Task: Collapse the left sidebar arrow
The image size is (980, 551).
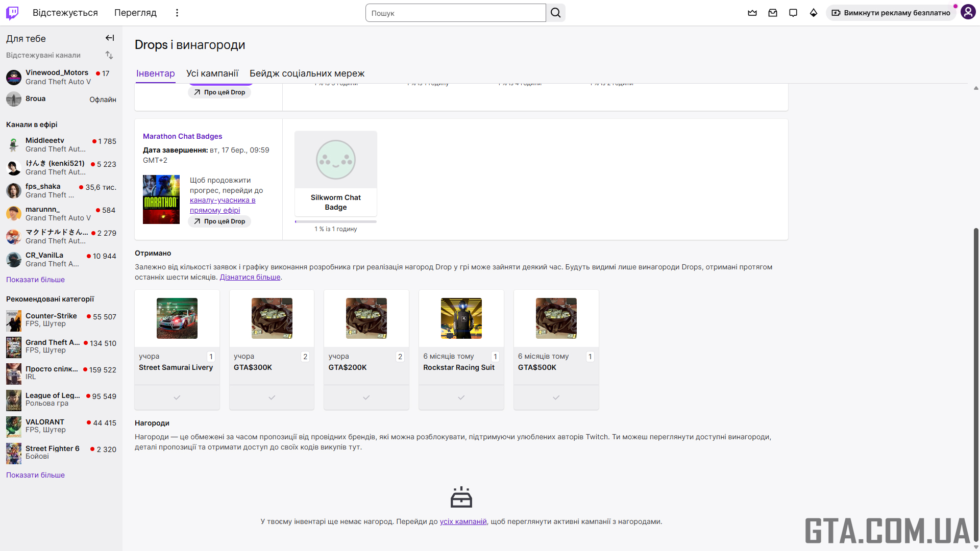Action: point(110,38)
